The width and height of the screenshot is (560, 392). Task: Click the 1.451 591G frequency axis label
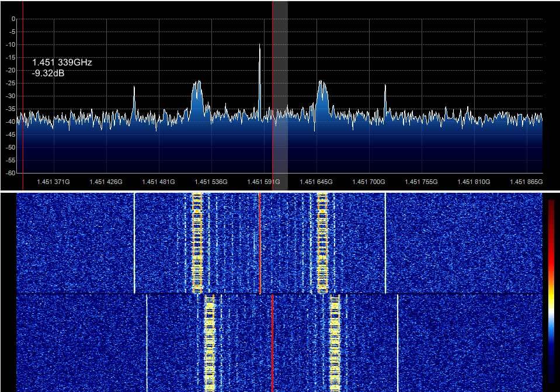263,182
